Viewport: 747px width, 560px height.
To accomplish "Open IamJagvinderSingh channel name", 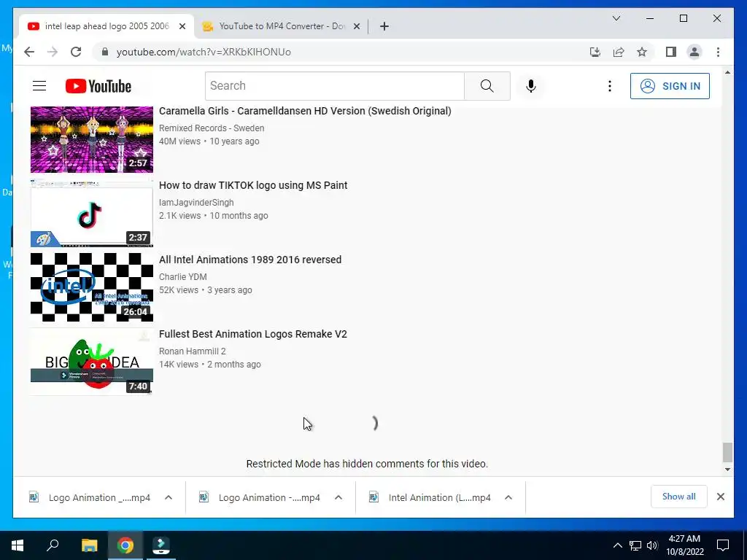I will 196,203.
